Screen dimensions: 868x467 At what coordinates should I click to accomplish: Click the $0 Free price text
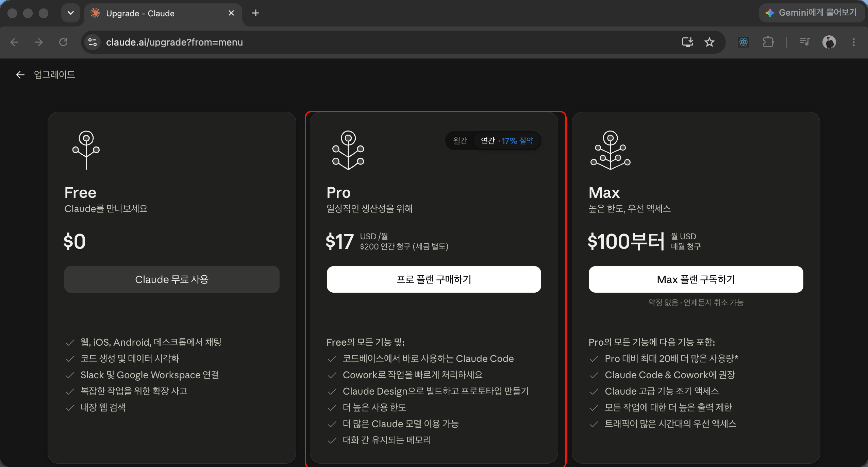pyautogui.click(x=74, y=242)
